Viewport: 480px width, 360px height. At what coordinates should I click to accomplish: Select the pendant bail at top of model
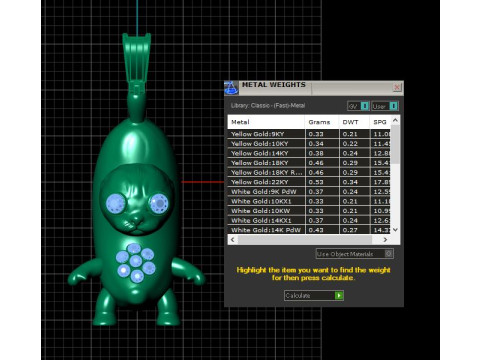(137, 58)
